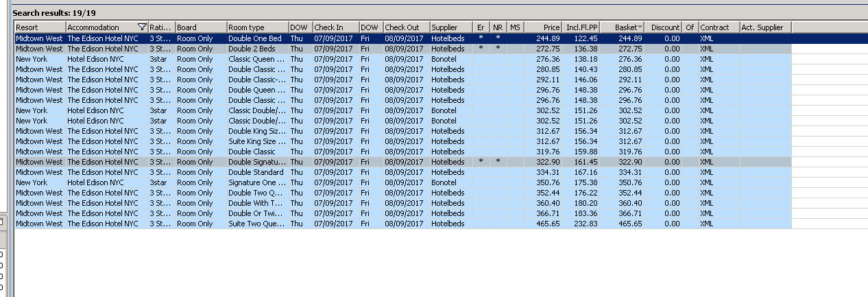Open the filter icon in Accommodation header
Image resolution: width=868 pixels, height=297 pixels.
142,27
